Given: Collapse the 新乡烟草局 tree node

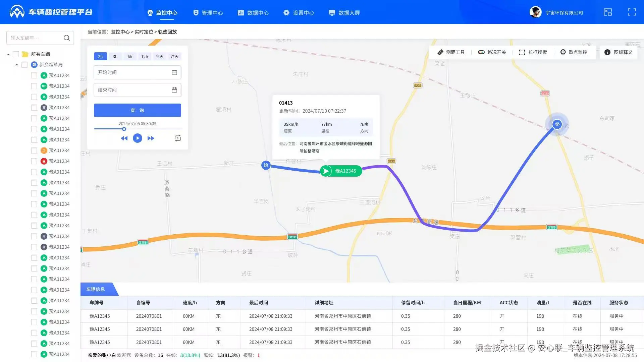Looking at the screenshot, I should [17, 65].
